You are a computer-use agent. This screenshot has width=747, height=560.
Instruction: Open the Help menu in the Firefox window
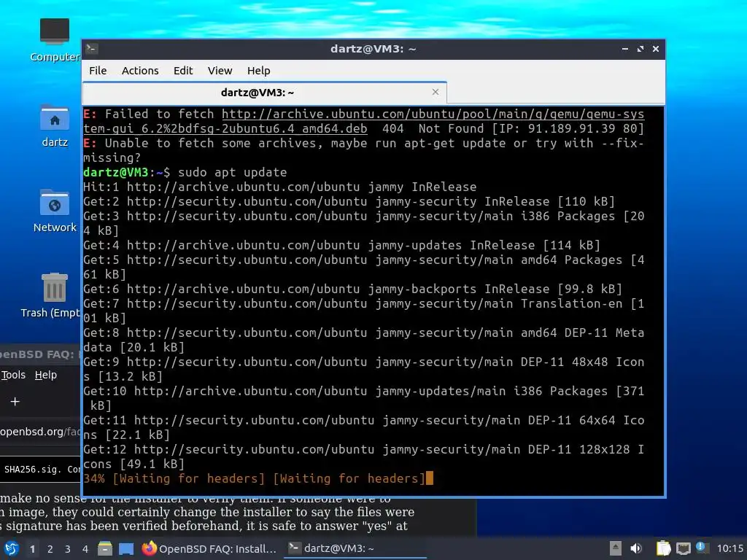click(x=46, y=375)
